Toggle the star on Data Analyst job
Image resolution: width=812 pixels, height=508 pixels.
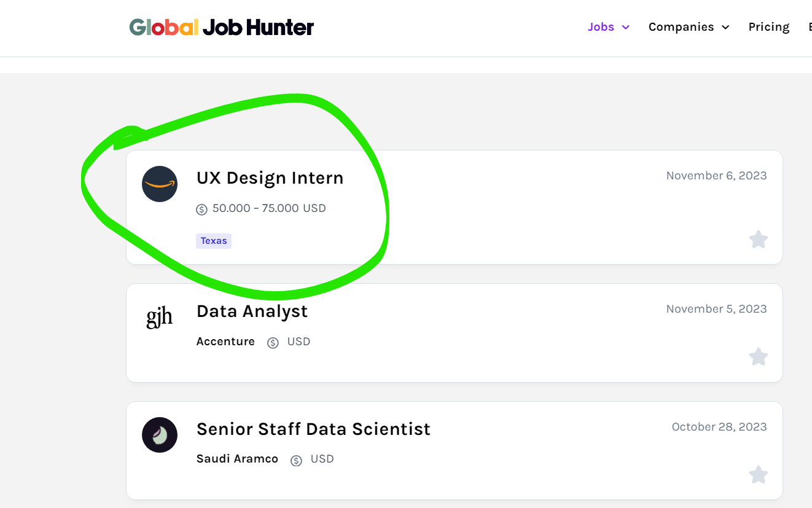click(x=759, y=357)
